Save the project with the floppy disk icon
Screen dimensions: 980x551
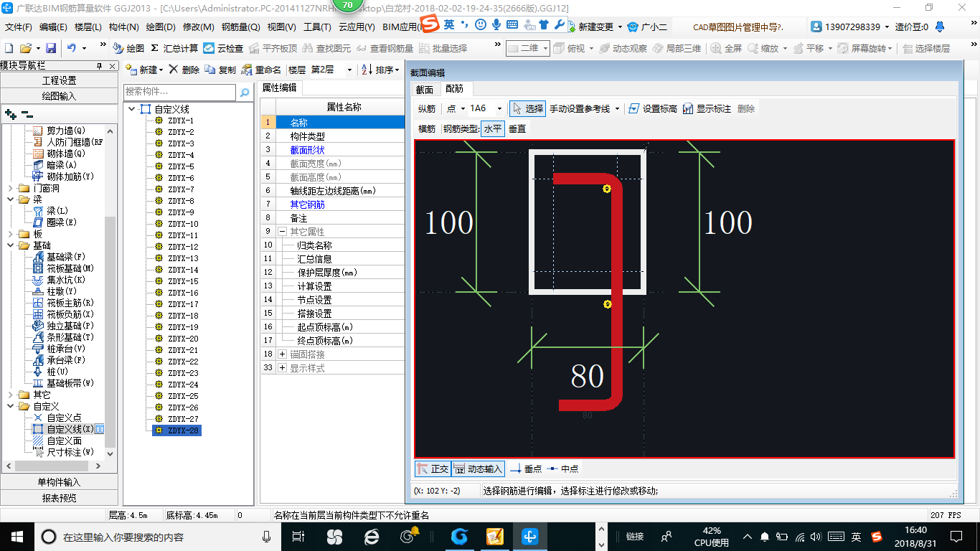click(51, 48)
